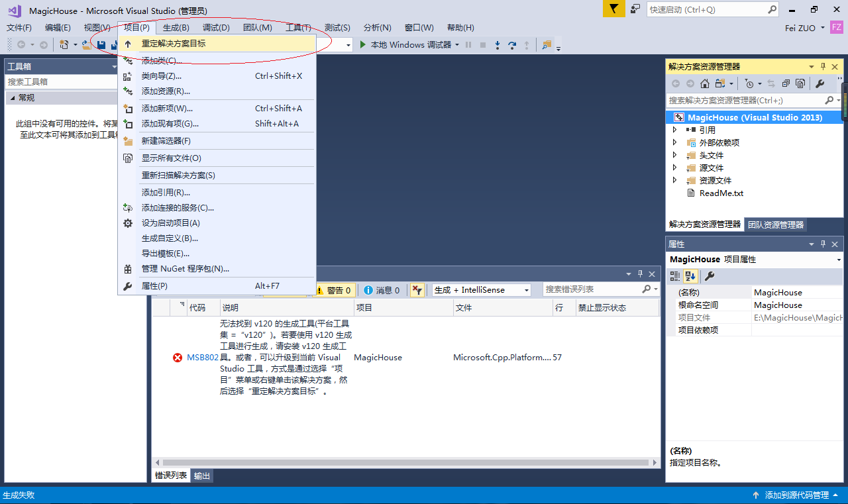
Task: Toggle Alphabetical sort in Properties panel
Action: pos(691,276)
